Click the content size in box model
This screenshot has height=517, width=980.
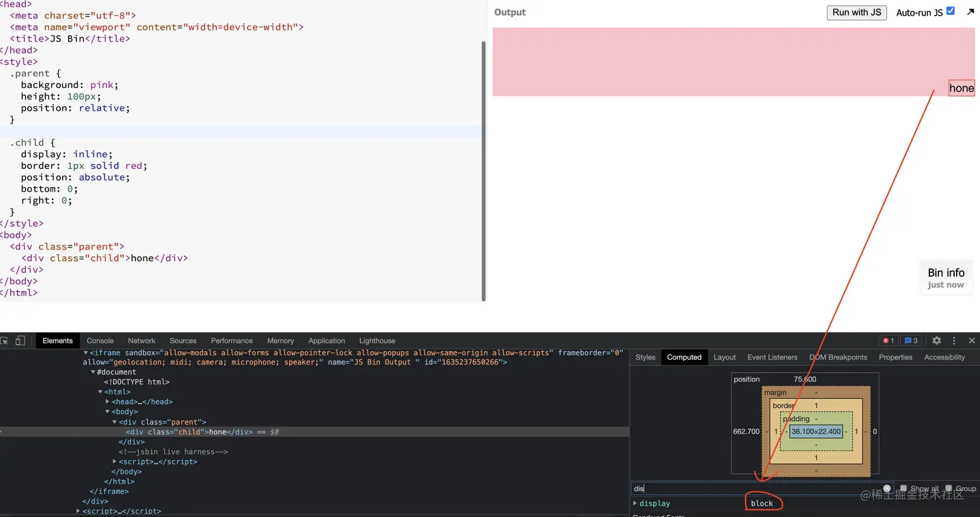coord(816,431)
